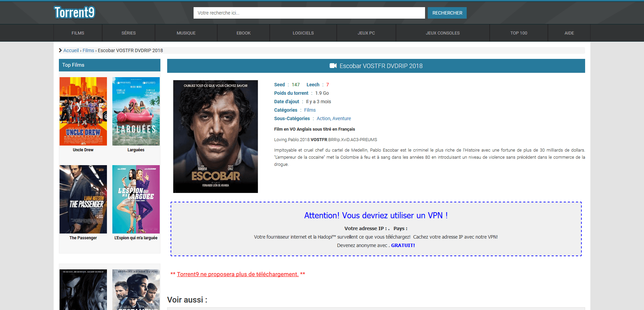Click the Torrent9 logo
This screenshot has width=644, height=310.
pos(74,13)
